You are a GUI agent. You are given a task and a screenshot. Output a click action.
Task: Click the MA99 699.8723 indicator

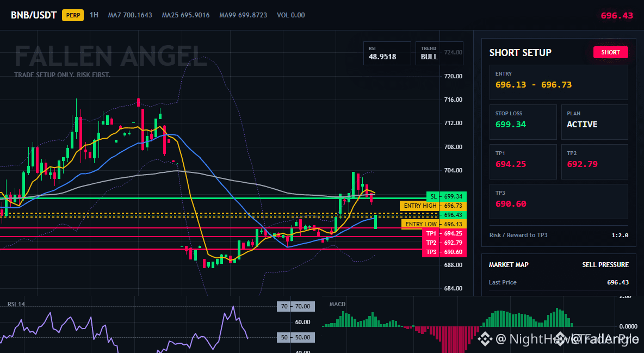243,15
